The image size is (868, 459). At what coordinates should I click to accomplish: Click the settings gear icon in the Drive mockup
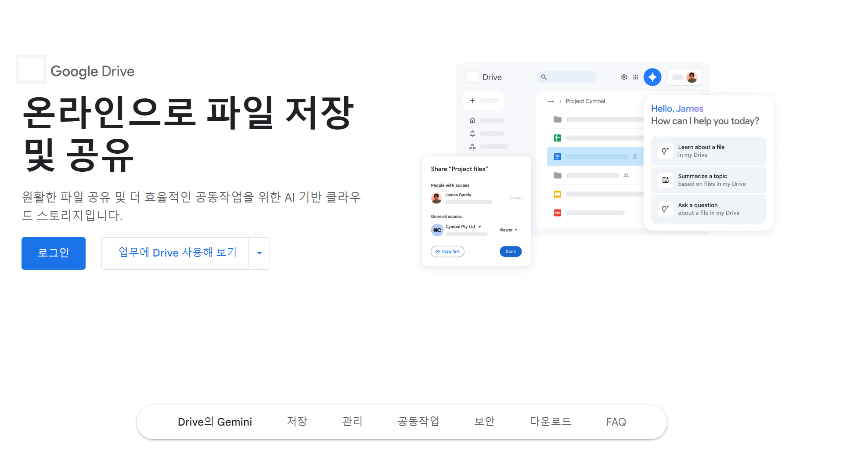coord(624,77)
